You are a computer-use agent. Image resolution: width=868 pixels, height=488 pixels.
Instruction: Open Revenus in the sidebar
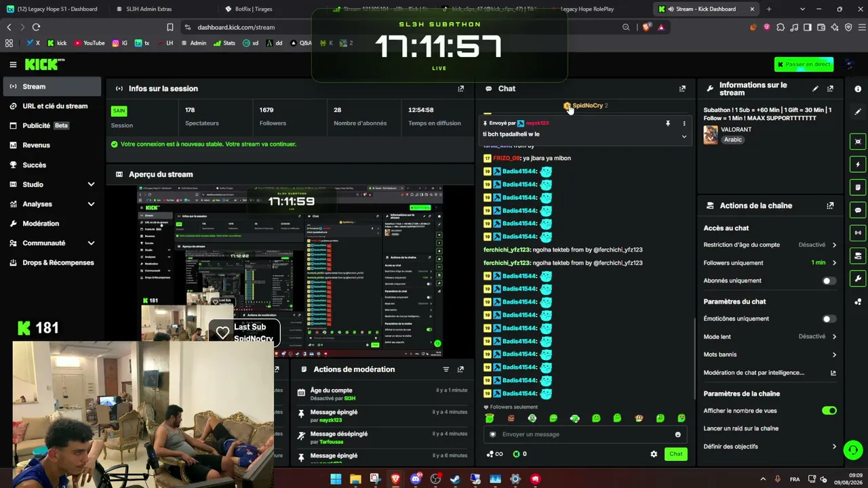click(52, 145)
